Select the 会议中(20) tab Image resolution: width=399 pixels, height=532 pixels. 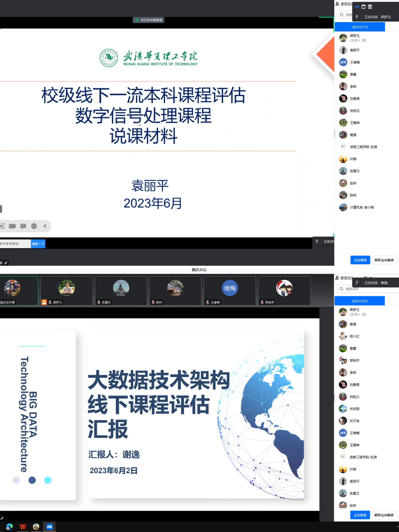(x=359, y=301)
